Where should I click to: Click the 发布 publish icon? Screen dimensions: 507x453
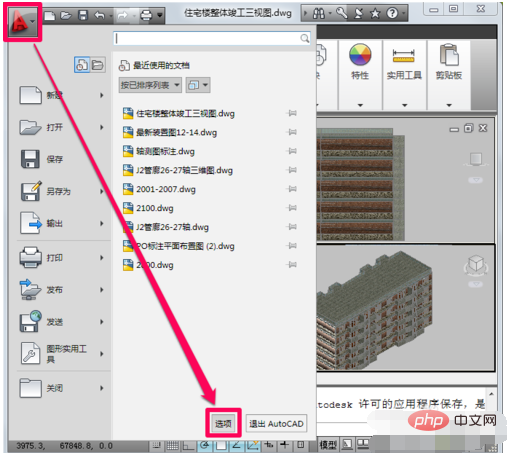pyautogui.click(x=30, y=289)
